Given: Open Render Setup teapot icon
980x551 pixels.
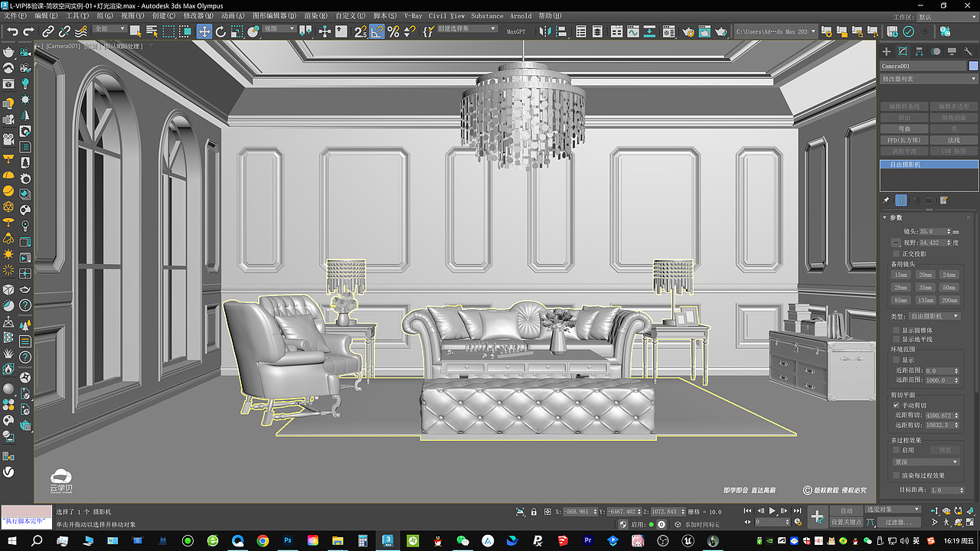Looking at the screenshot, I should [687, 31].
